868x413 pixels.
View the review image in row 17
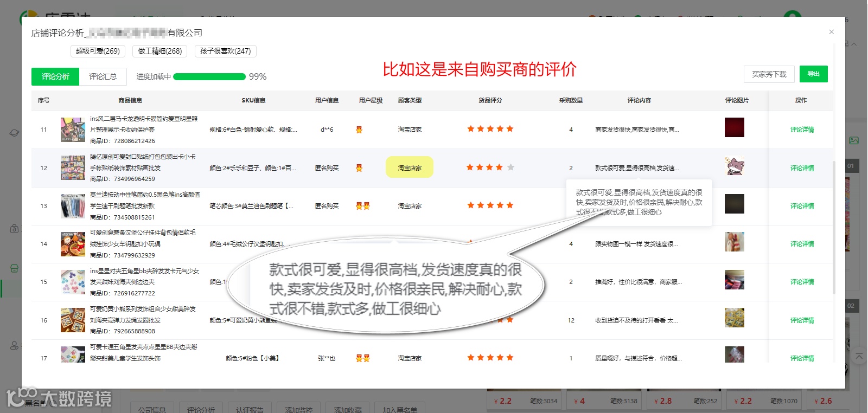(x=734, y=354)
